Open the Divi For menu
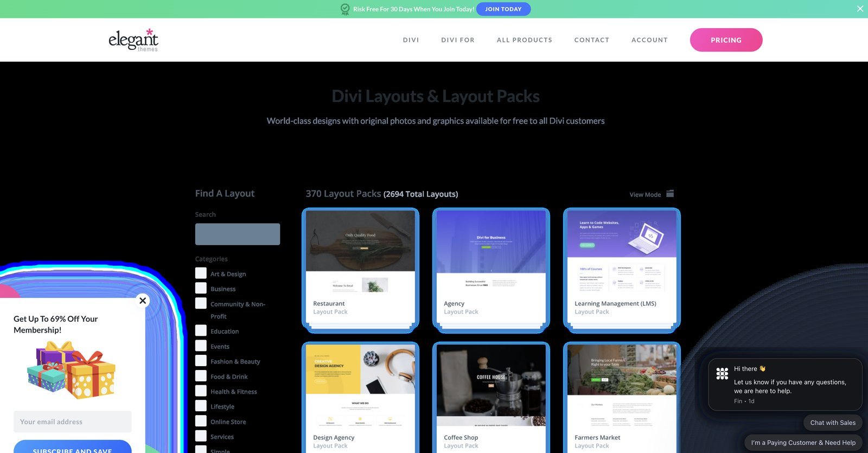868x453 pixels. pos(458,40)
